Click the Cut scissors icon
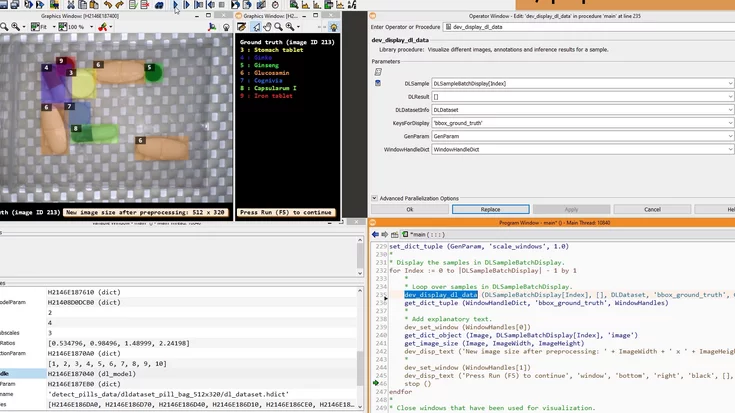This screenshot has width=735, height=413. 70,5
